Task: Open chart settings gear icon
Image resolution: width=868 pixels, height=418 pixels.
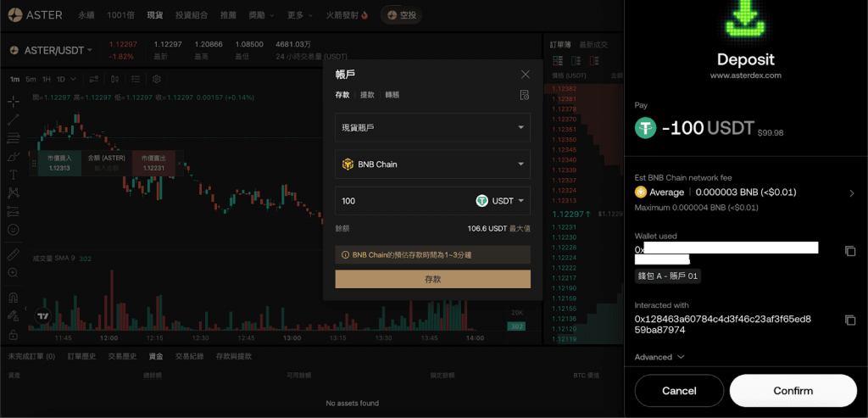Action: coord(157,79)
